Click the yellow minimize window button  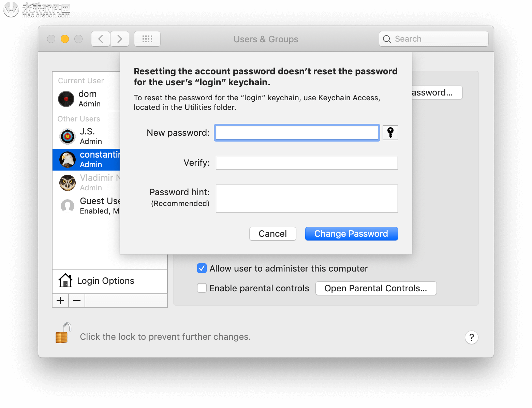(65, 39)
